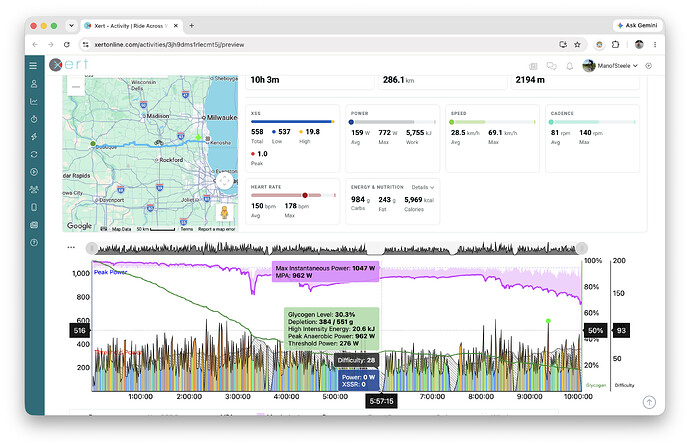The image size is (690, 448).
Task: Zoom out the map with minus button
Action: [x=76, y=87]
